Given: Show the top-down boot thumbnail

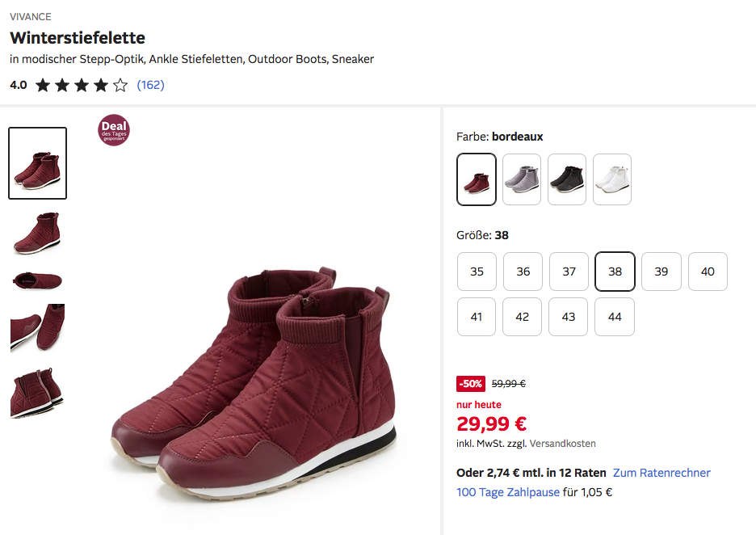Looking at the screenshot, I should tap(37, 280).
